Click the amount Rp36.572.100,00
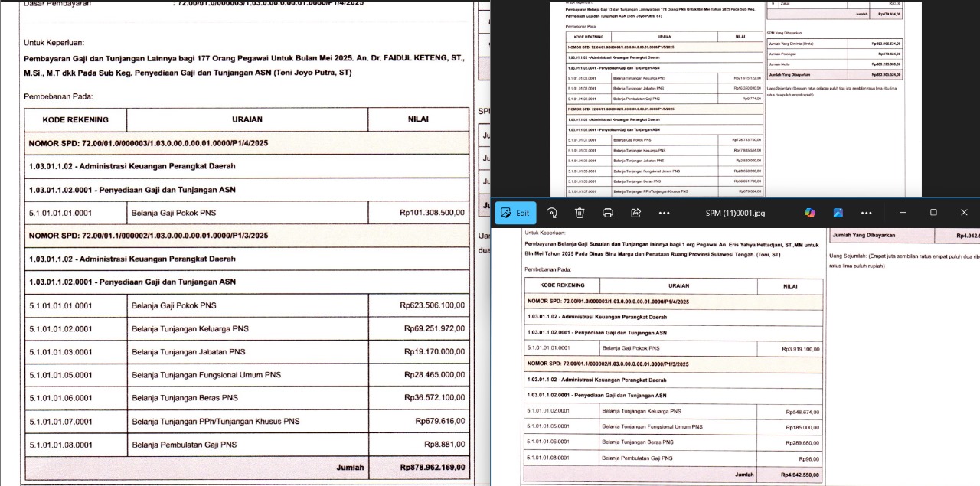Image resolution: width=980 pixels, height=486 pixels. coord(434,398)
